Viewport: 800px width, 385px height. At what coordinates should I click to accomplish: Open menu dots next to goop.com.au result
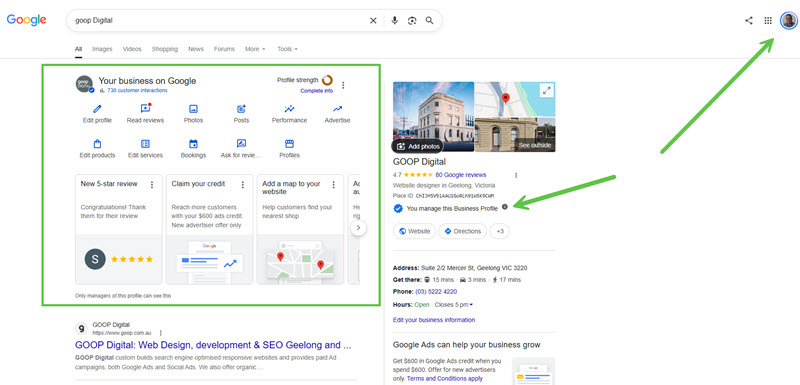pyautogui.click(x=161, y=333)
